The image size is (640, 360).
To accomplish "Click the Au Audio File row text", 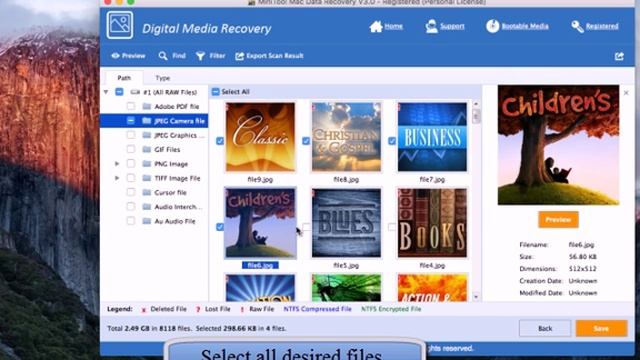I will [175, 221].
